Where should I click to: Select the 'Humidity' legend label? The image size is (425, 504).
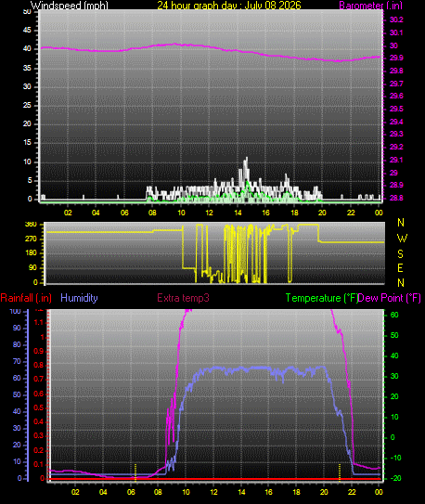tap(79, 298)
